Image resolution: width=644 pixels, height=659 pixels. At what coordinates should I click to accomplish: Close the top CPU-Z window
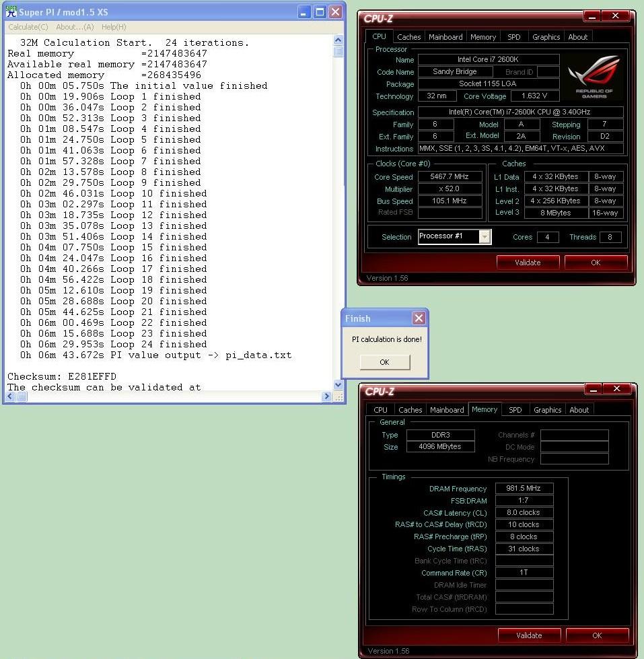coord(616,16)
